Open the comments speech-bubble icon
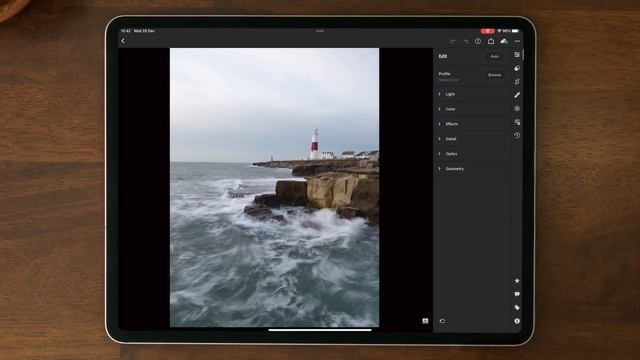 pos(517,294)
